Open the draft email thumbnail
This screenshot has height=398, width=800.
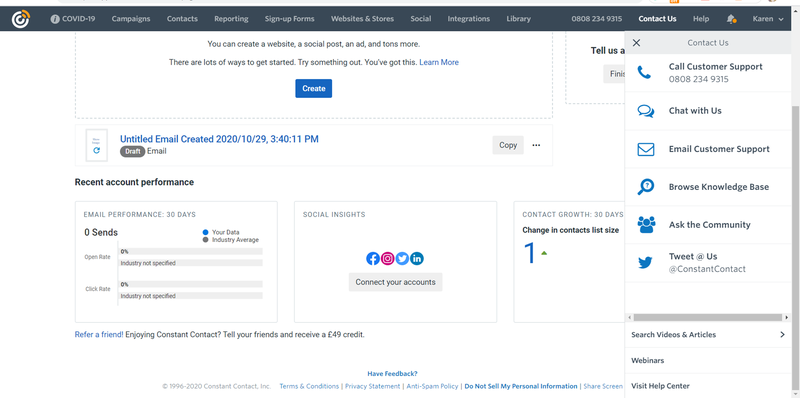(x=96, y=145)
